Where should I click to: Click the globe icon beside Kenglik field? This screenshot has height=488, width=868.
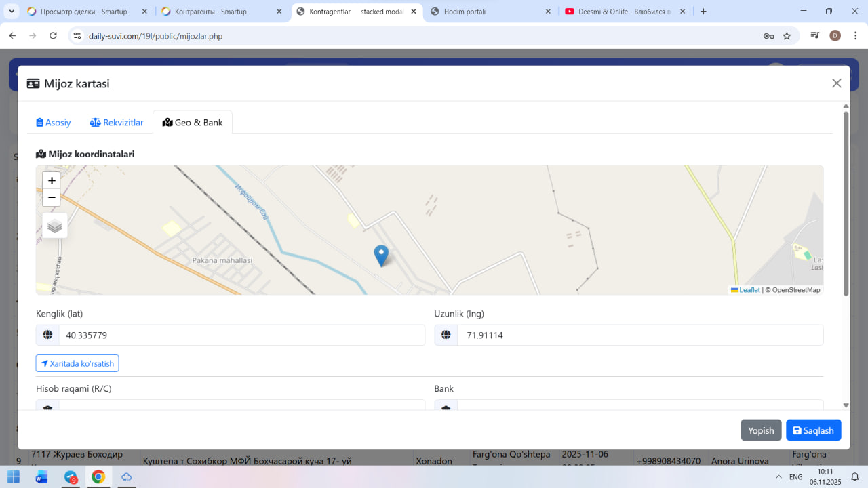pyautogui.click(x=47, y=335)
